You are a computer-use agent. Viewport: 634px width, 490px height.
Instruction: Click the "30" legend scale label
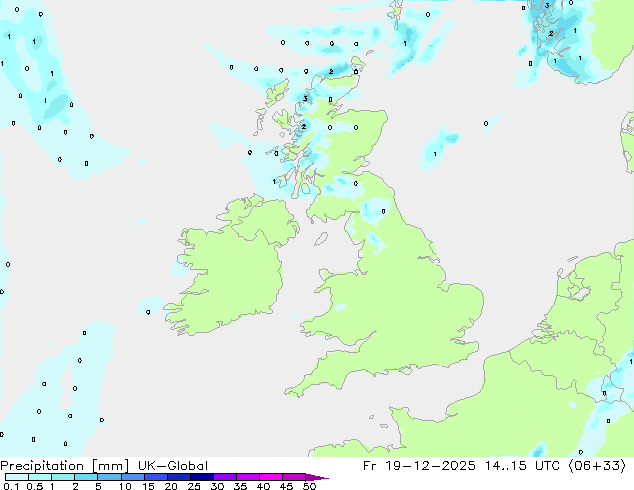click(217, 486)
